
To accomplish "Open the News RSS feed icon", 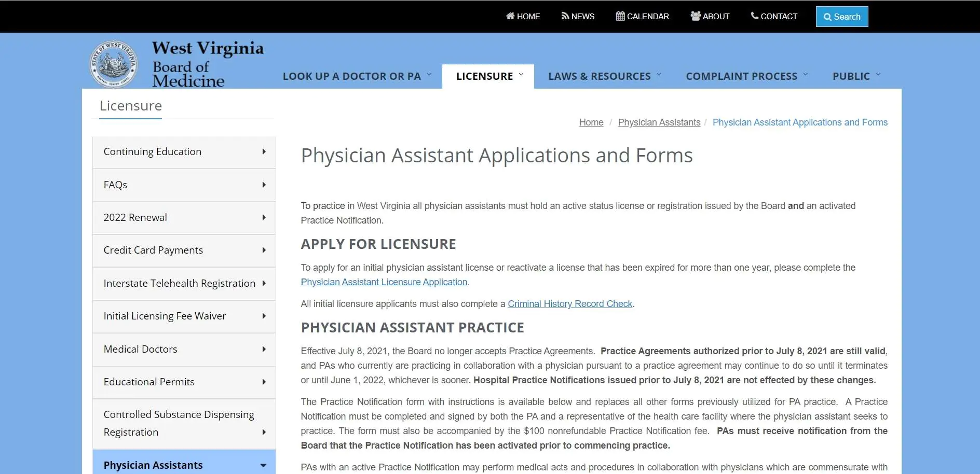I will pyautogui.click(x=565, y=16).
